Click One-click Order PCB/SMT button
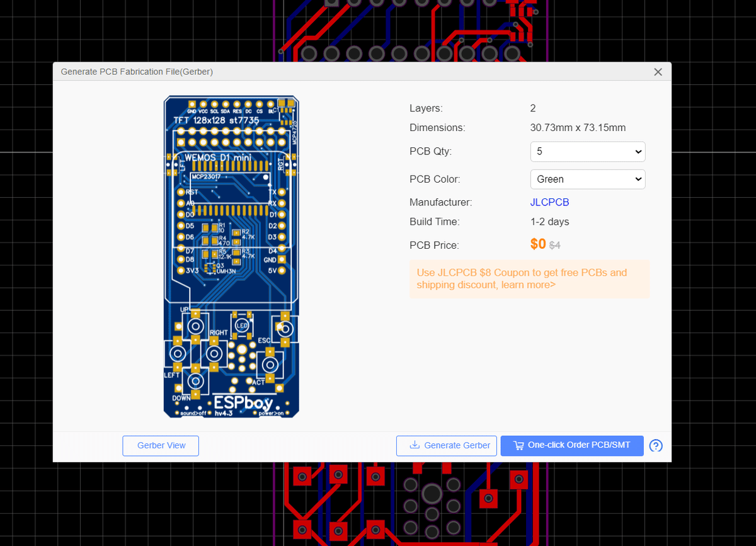The height and width of the screenshot is (546, 756). click(x=572, y=446)
